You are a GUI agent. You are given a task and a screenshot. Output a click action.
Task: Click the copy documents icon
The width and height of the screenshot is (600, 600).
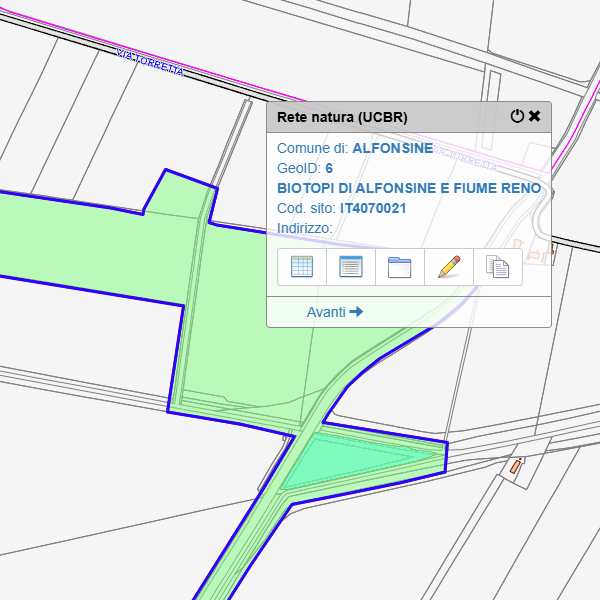click(x=497, y=267)
